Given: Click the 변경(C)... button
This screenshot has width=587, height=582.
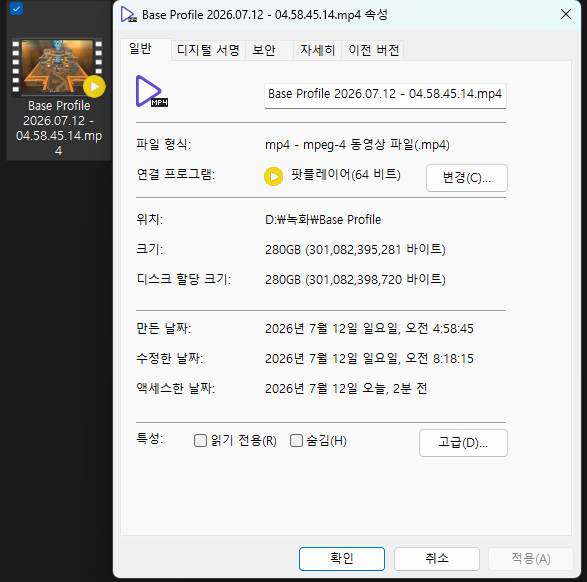Looking at the screenshot, I should [466, 178].
